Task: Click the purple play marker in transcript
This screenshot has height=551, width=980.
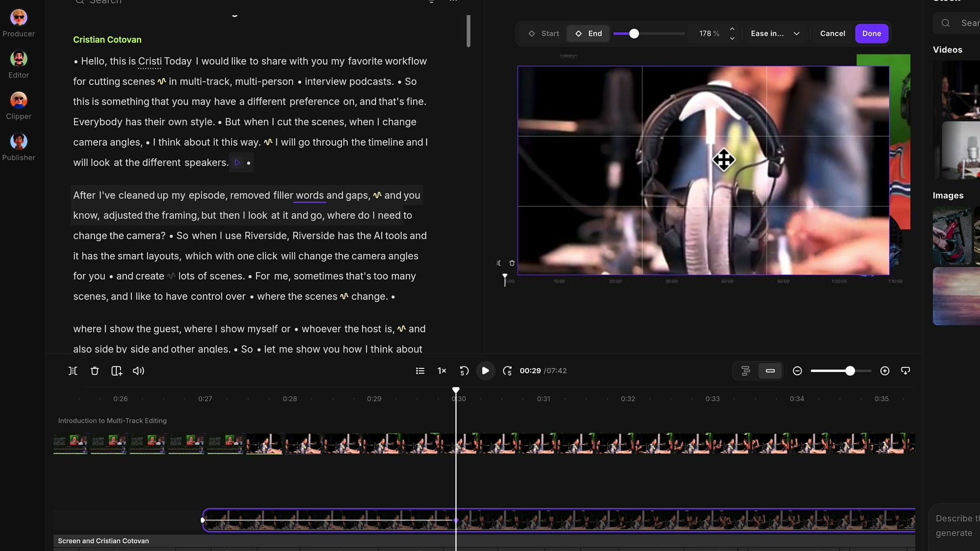Action: (237, 162)
